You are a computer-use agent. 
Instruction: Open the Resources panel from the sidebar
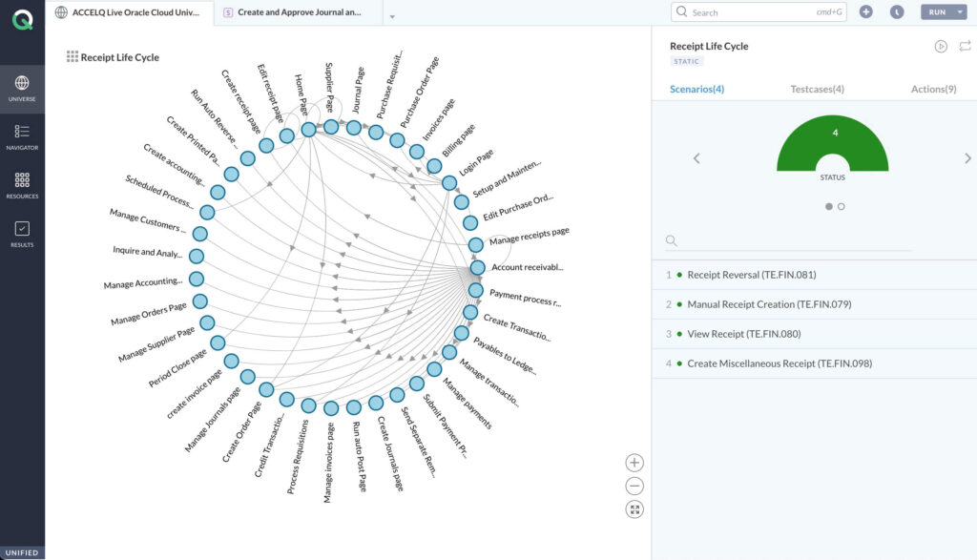pyautogui.click(x=21, y=181)
